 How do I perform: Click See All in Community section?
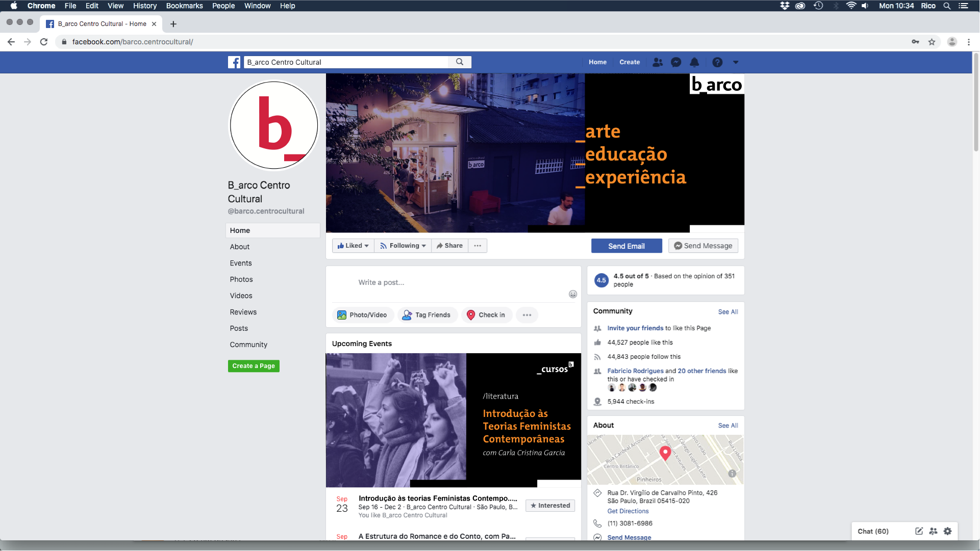[728, 312]
